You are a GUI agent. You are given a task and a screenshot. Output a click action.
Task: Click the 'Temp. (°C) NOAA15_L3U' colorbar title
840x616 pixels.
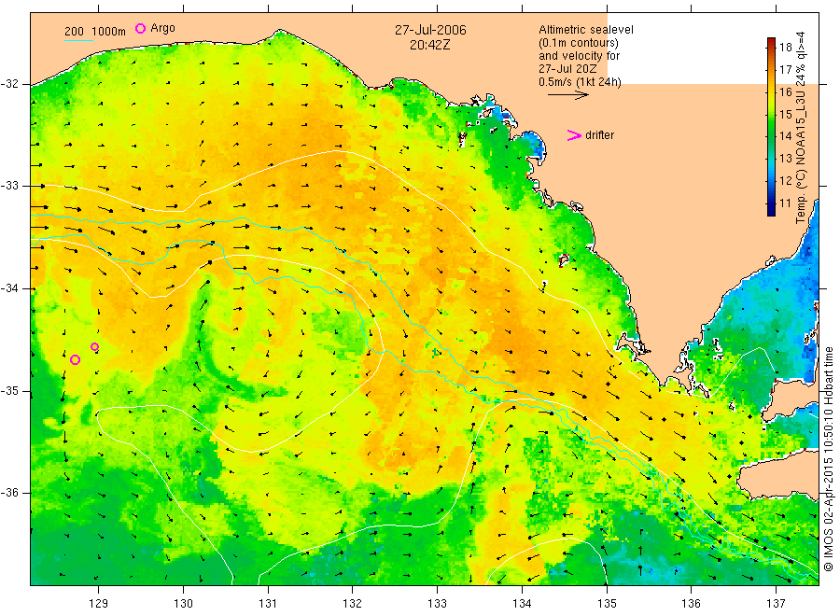tap(801, 128)
